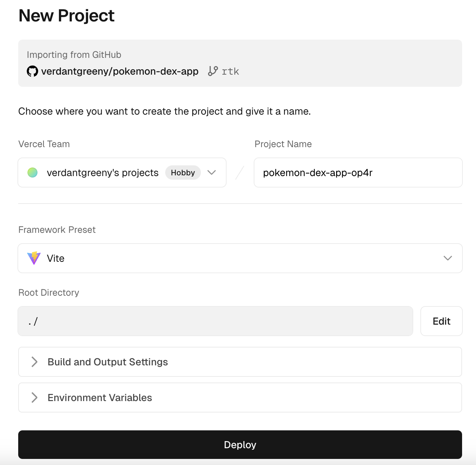Viewport: 476px width, 465px height.
Task: Click the Build and Output Settings label
Action: [108, 362]
